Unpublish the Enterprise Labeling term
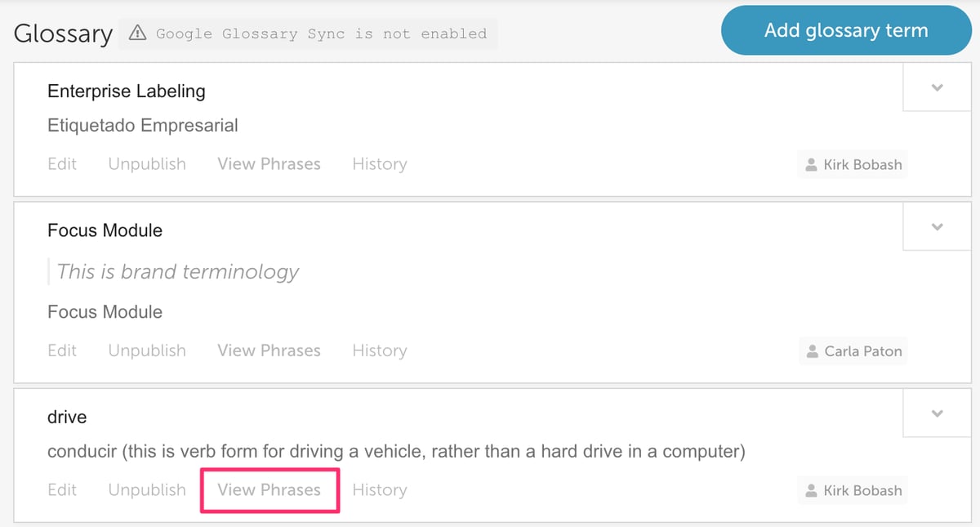980x527 pixels. 147,164
